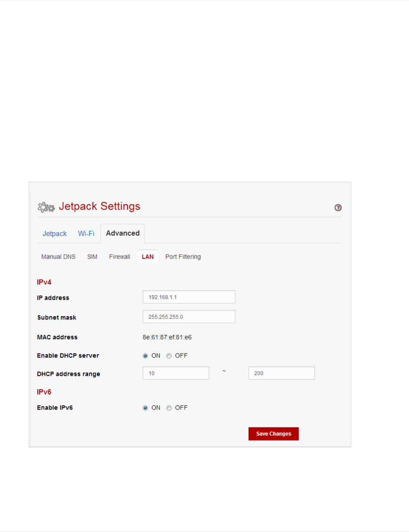Viewport: 409px width, 532px height.
Task: Click the Subnet mask input field
Action: coord(189,317)
